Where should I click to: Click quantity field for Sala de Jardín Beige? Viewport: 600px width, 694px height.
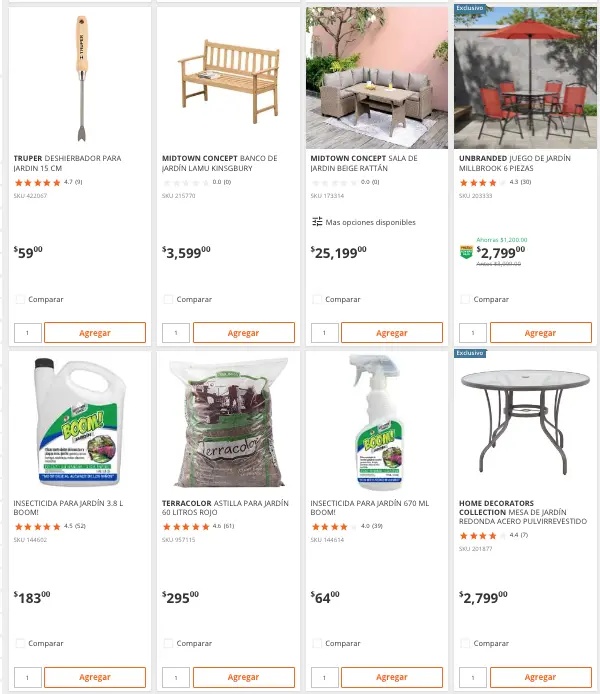click(x=323, y=333)
